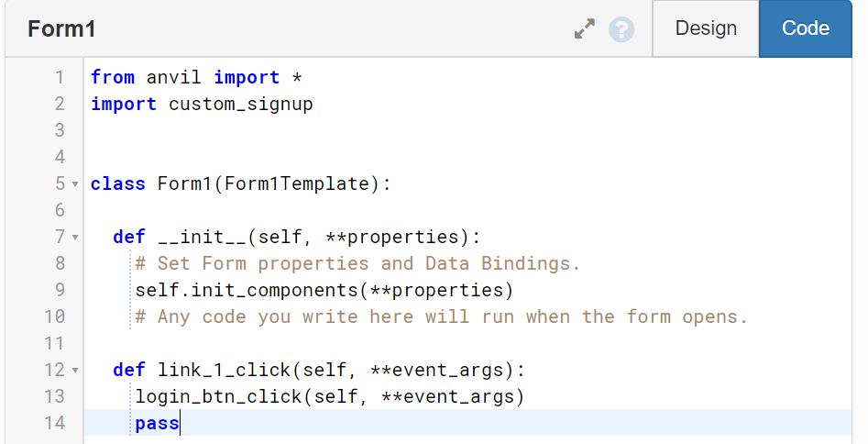Viewport: 868px width, 444px height.
Task: Click the 'Any code you write' comment
Action: coord(442,317)
